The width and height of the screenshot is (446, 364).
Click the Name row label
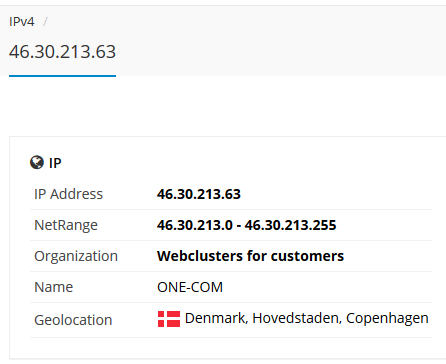coord(54,287)
